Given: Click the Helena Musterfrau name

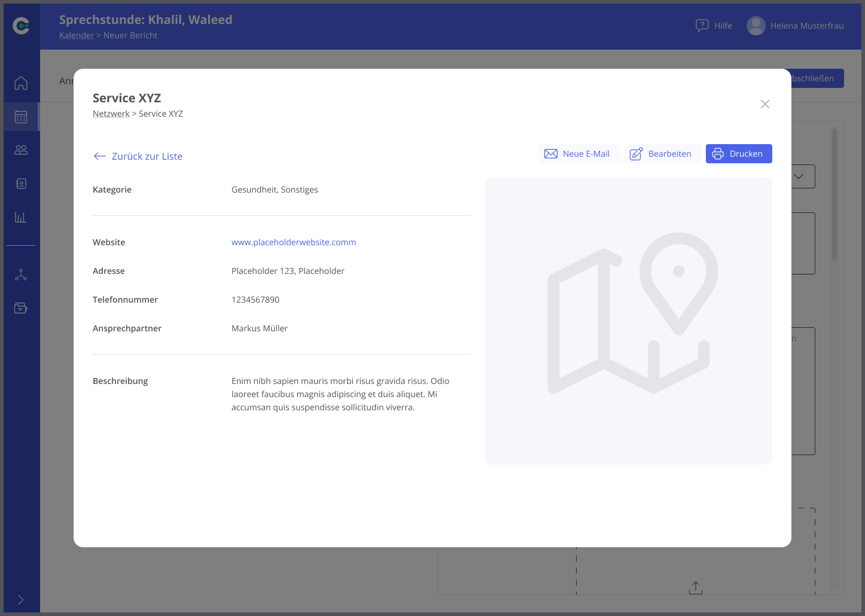Looking at the screenshot, I should coord(807,26).
